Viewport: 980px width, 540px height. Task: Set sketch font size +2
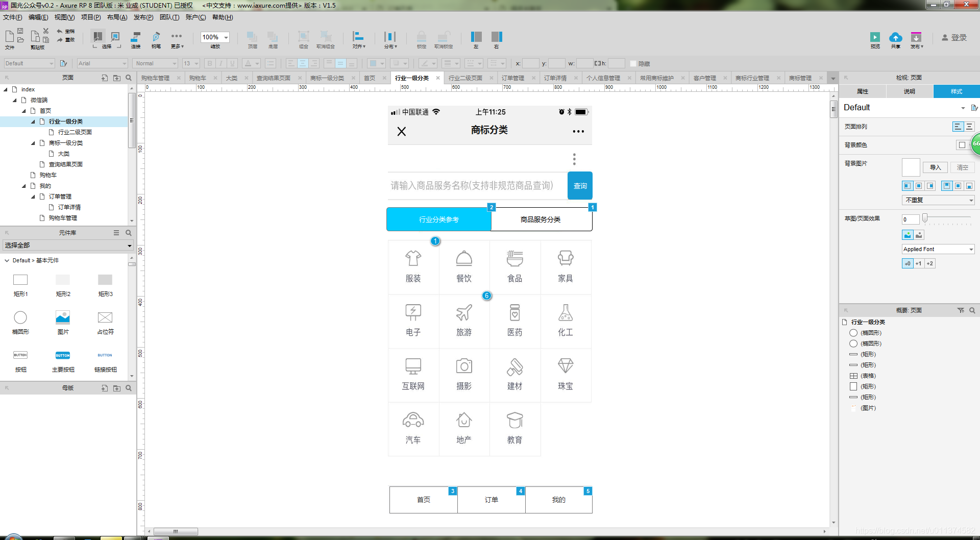pos(929,263)
